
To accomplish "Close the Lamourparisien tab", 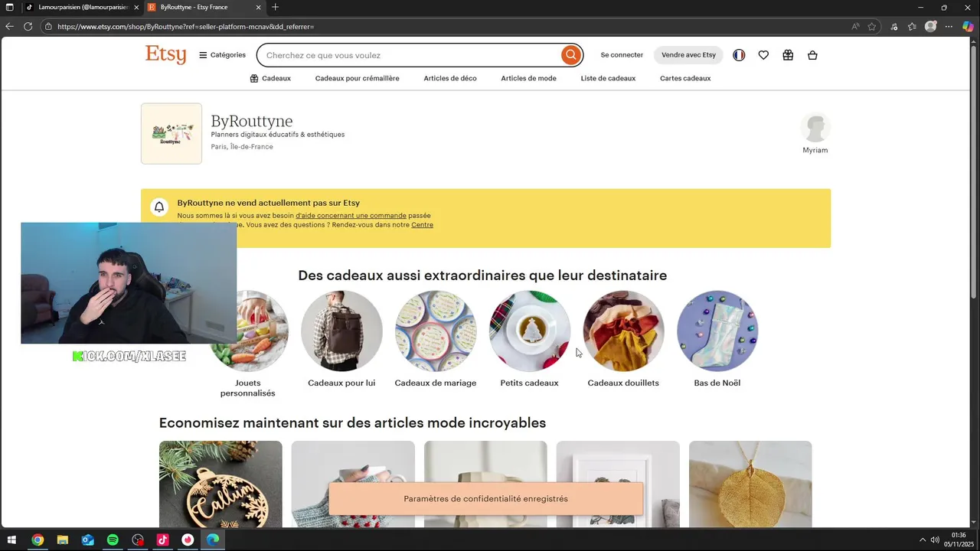I will coord(136,7).
